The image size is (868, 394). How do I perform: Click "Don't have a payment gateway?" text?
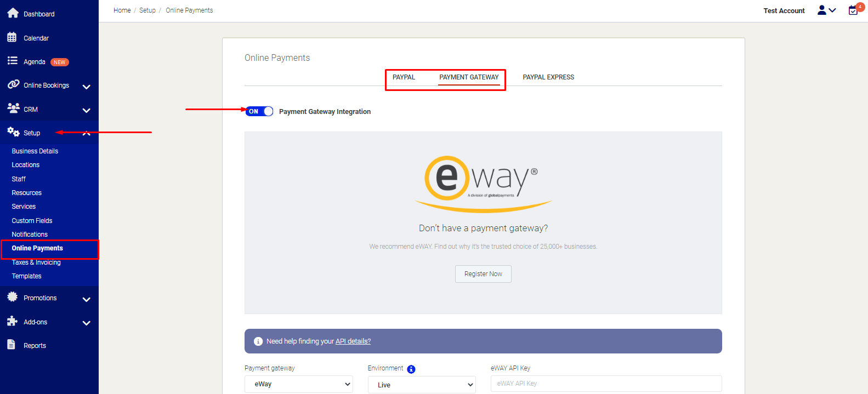483,229
